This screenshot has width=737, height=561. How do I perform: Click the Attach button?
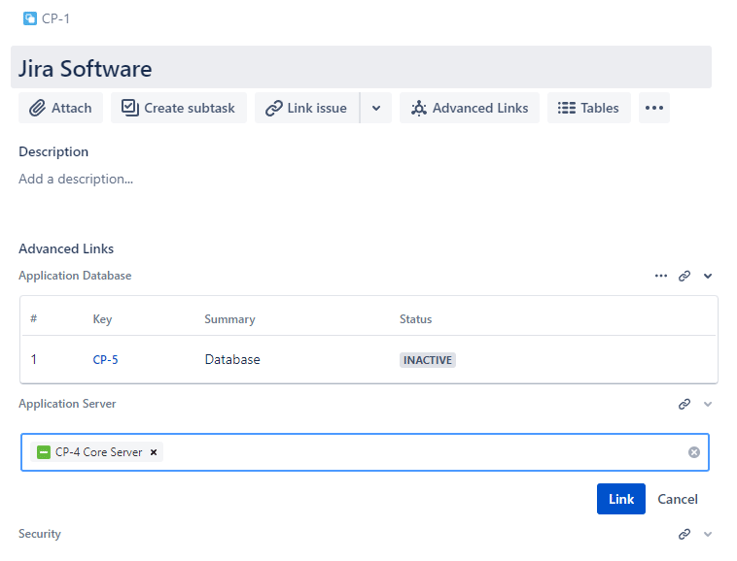pos(61,108)
